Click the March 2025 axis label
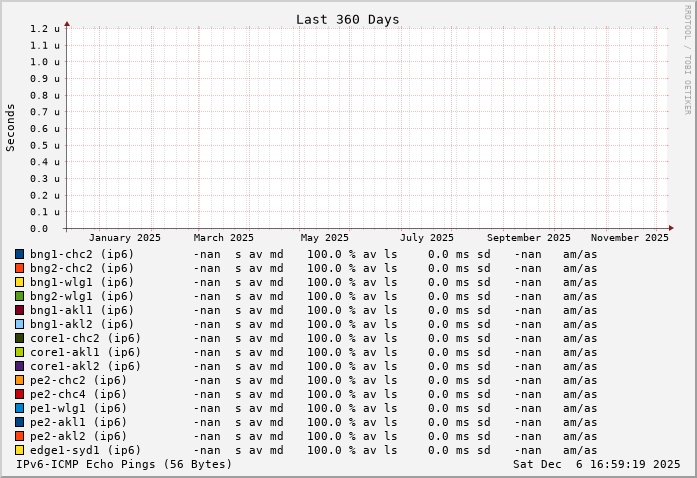Image resolution: width=697 pixels, height=478 pixels. coord(224,238)
